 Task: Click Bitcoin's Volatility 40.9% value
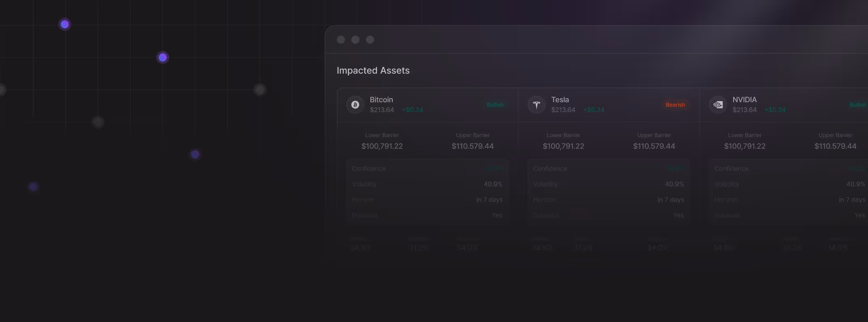coord(493,184)
